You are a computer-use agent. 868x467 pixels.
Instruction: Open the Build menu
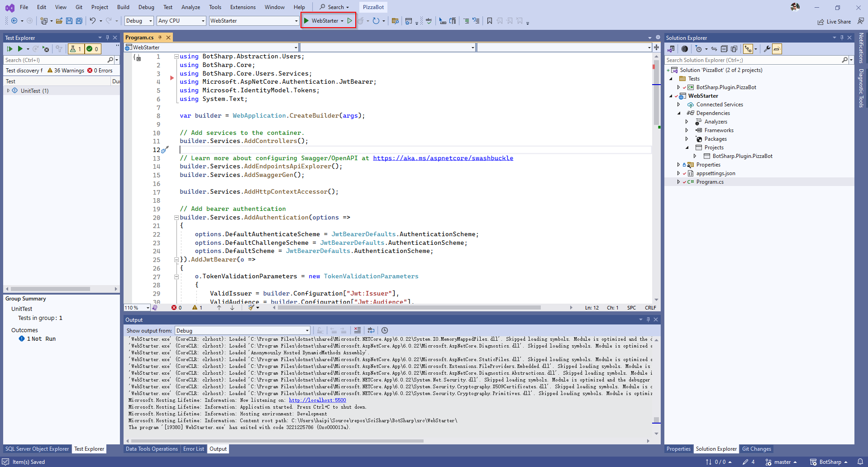123,7
